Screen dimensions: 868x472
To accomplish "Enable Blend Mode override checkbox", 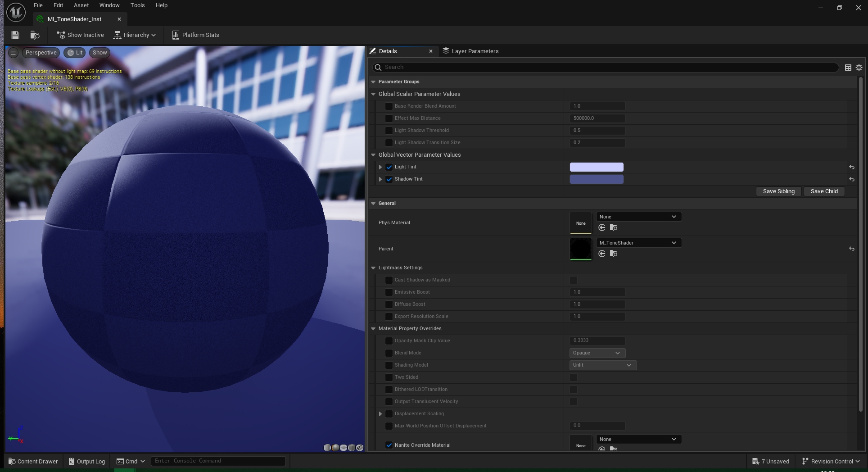I will pos(389,353).
